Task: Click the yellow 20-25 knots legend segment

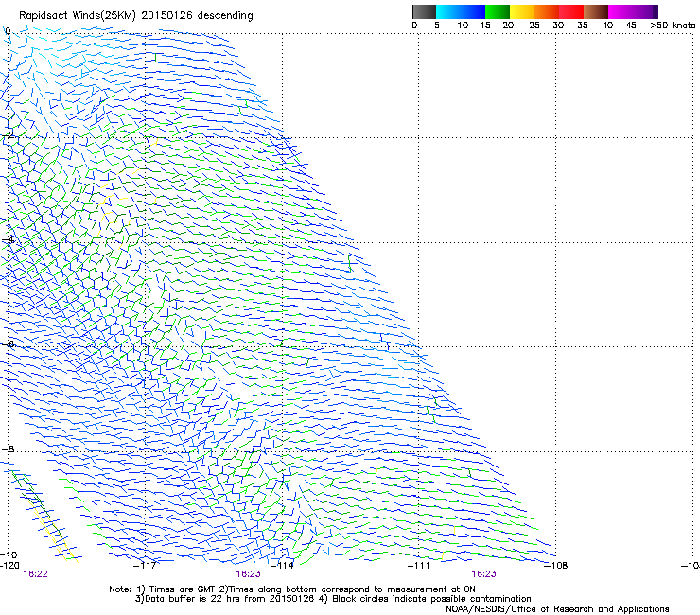Action: pyautogui.click(x=522, y=11)
